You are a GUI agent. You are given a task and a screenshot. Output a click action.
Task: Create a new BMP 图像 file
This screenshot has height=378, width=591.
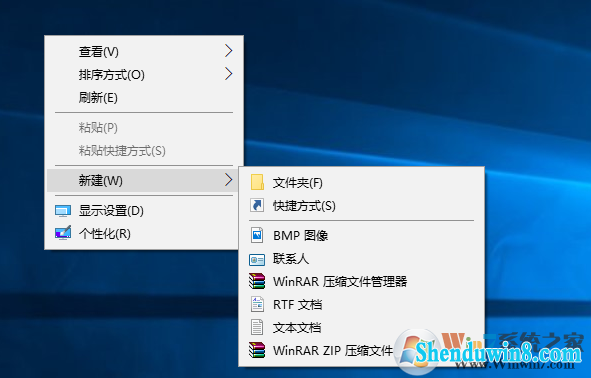pyautogui.click(x=361, y=236)
